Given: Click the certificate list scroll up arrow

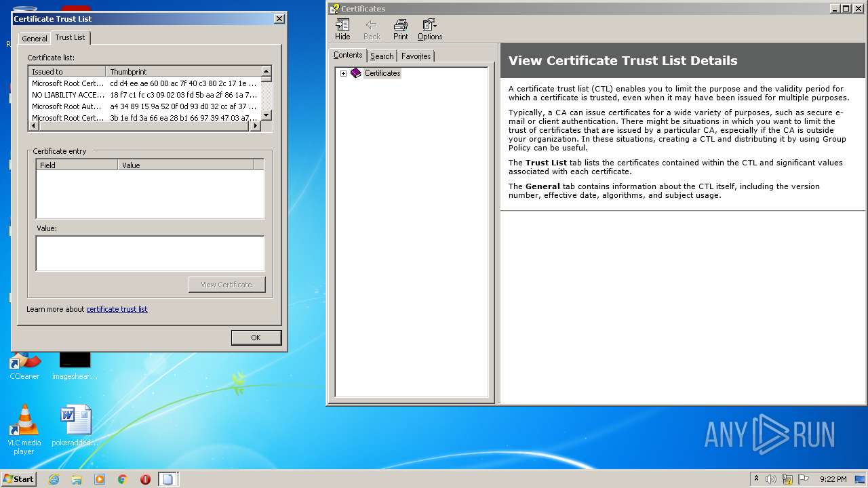Looking at the screenshot, I should pos(267,71).
